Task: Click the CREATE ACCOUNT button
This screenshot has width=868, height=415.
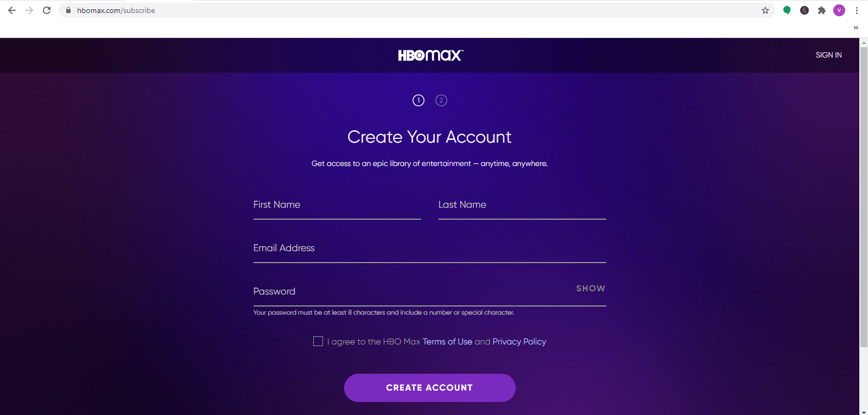Action: (x=430, y=388)
